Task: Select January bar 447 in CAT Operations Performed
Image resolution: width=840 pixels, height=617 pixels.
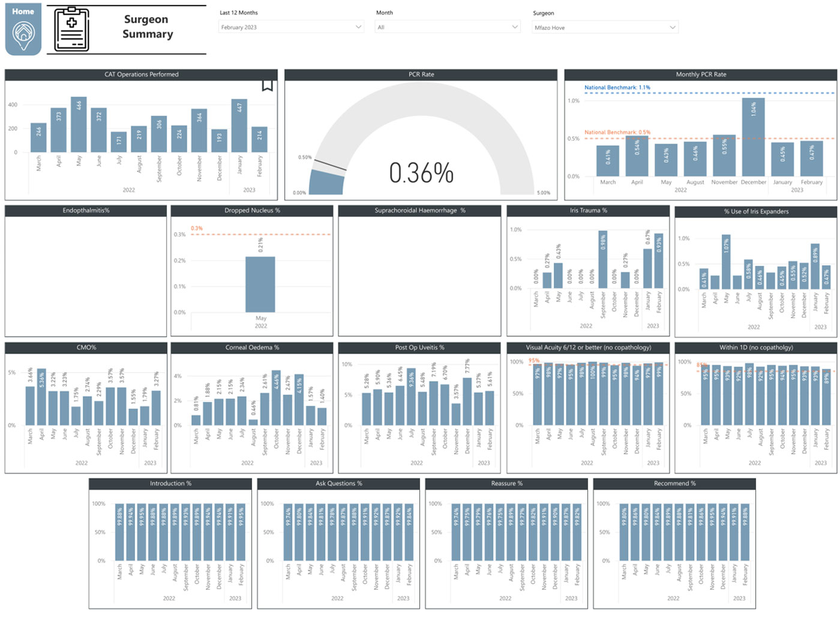Action: tap(239, 125)
